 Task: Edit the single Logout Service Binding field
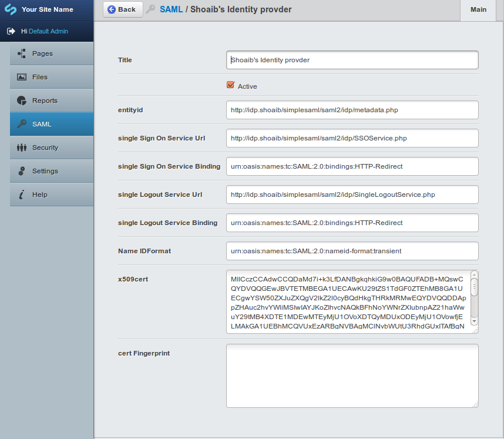[352, 223]
